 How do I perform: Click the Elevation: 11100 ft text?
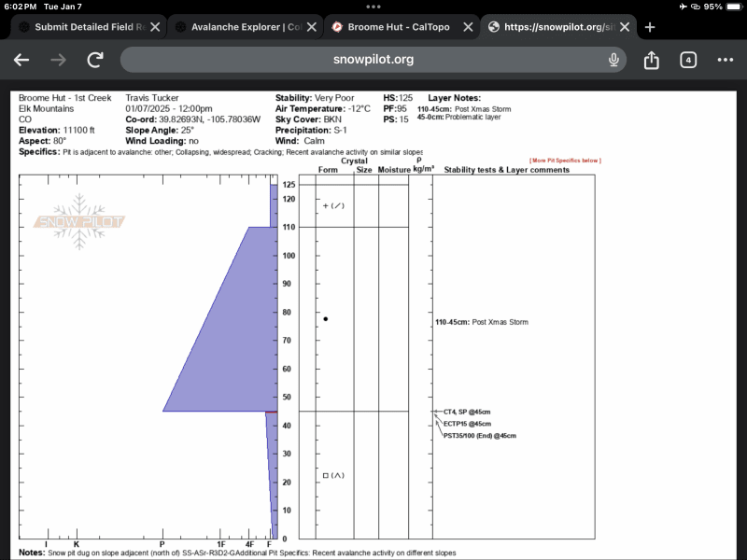57,131
